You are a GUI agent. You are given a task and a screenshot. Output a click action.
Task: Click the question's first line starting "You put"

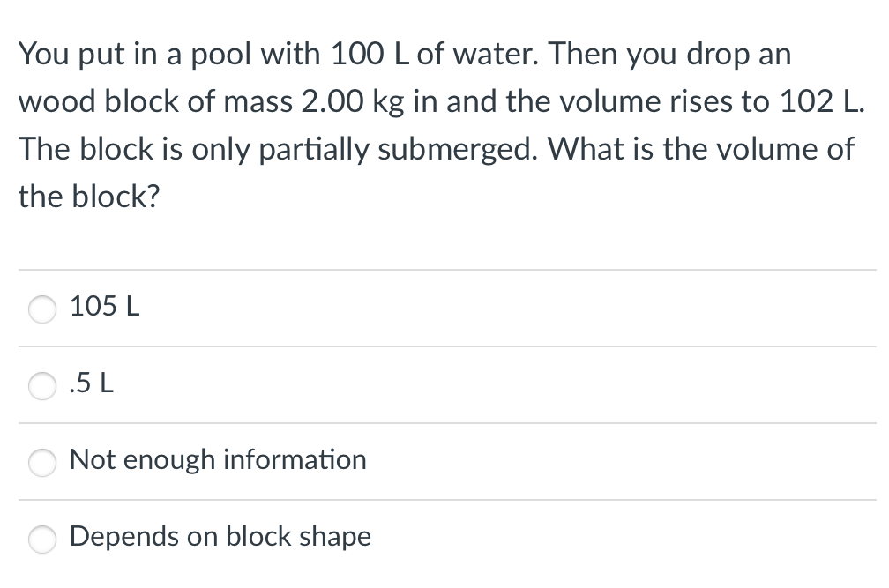405,55
